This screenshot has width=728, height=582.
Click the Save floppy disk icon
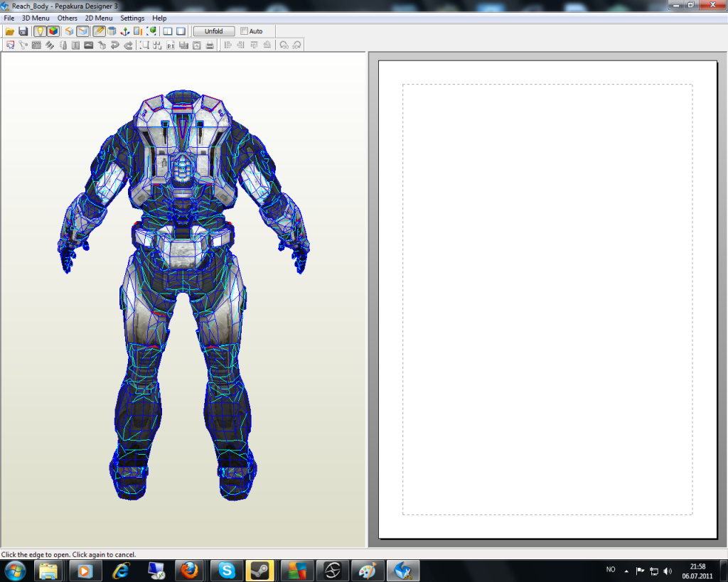click(x=23, y=31)
